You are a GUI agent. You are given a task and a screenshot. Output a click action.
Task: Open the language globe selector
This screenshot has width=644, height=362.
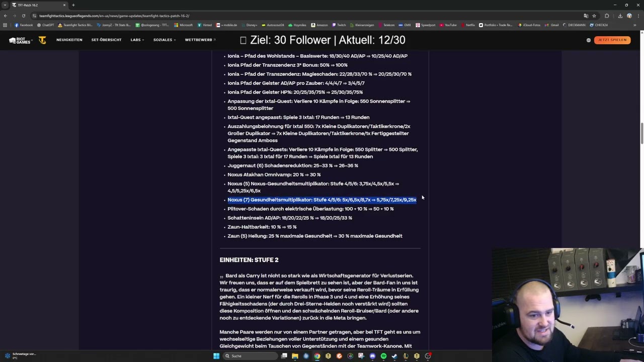click(588, 40)
